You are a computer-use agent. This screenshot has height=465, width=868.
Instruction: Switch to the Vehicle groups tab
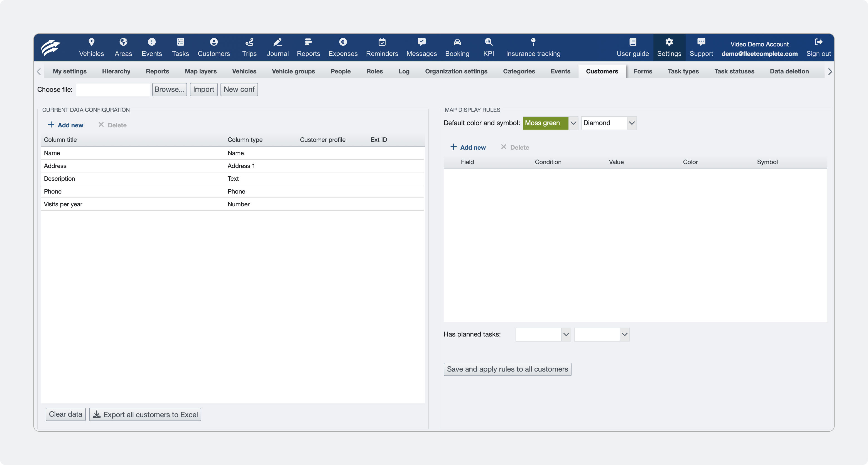[293, 71]
